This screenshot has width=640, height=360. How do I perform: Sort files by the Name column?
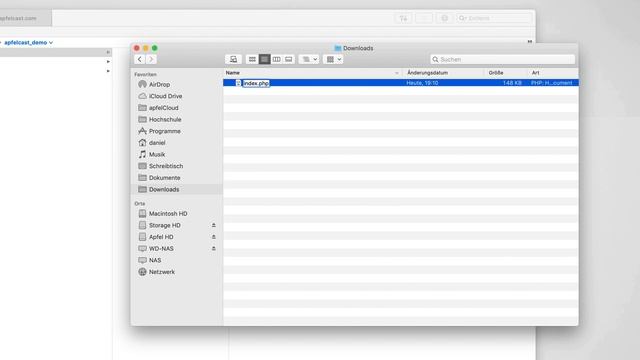[233, 73]
